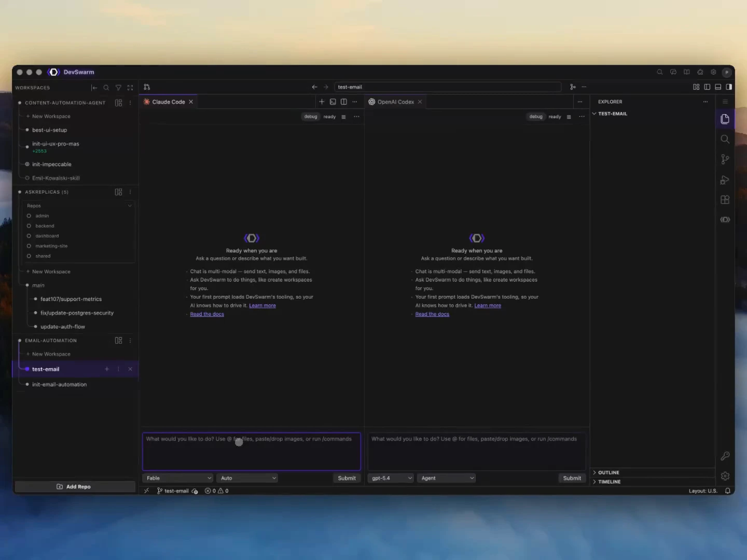747x560 pixels.
Task: Click the test-email address bar
Action: (x=448, y=87)
